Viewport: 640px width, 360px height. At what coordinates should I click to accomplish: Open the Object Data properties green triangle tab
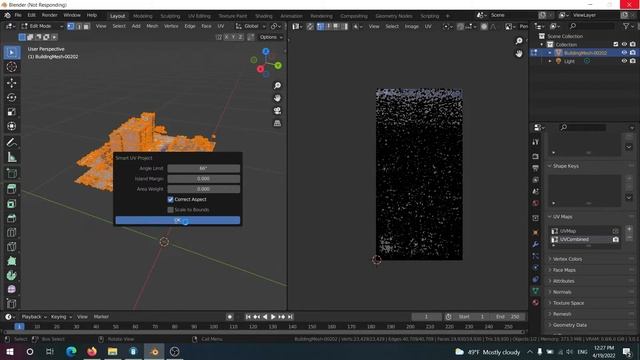pos(536,291)
